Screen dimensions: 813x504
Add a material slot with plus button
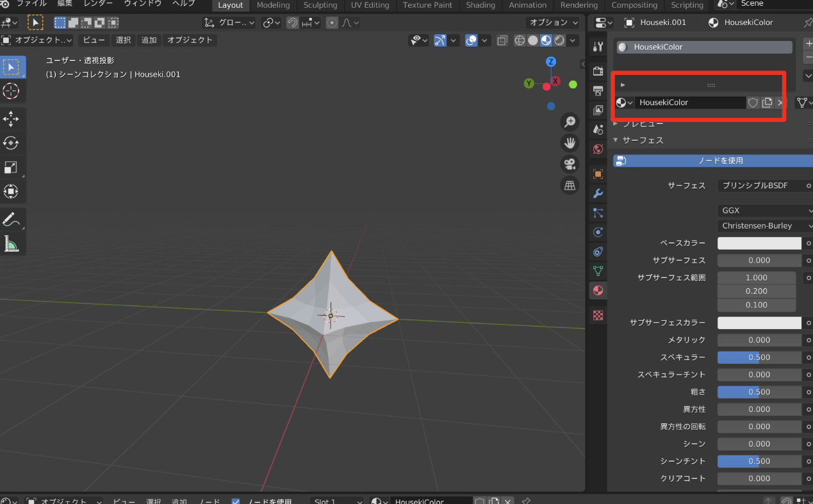tap(809, 44)
